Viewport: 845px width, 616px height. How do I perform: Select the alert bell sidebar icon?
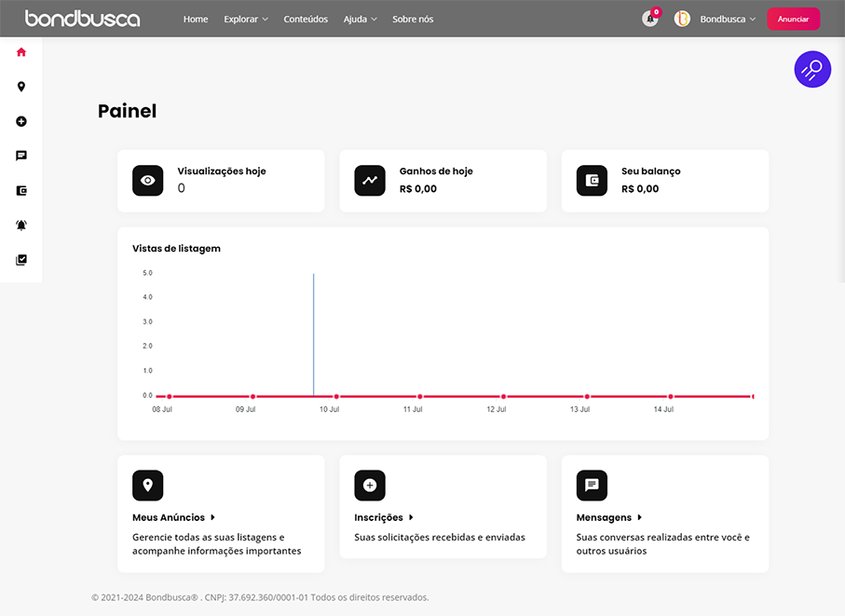pos(21,225)
